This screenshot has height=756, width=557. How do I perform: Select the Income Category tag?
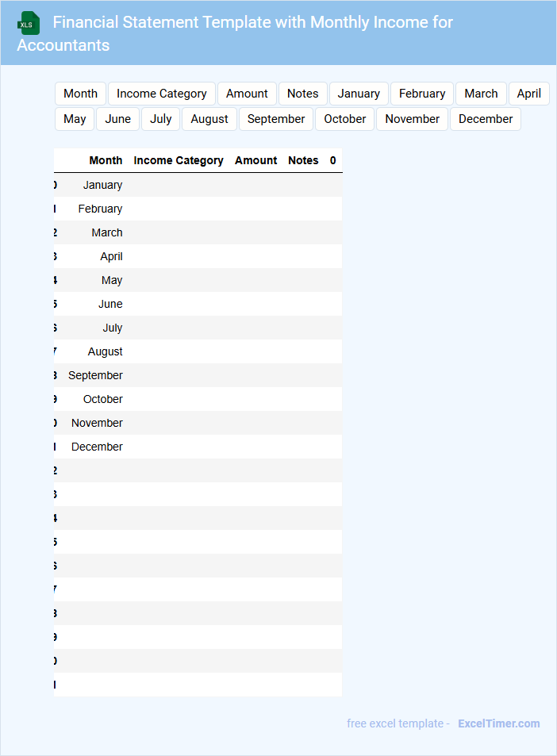click(x=161, y=94)
